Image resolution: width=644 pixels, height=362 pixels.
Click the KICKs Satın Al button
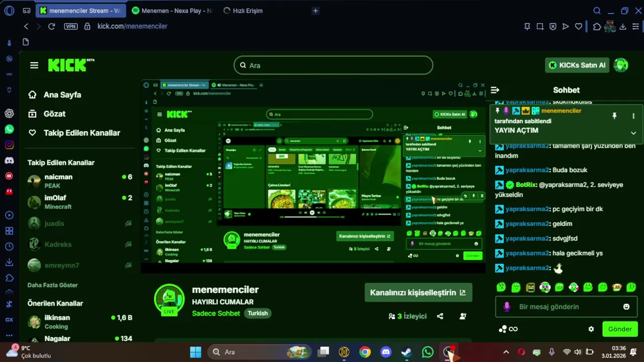(x=577, y=65)
